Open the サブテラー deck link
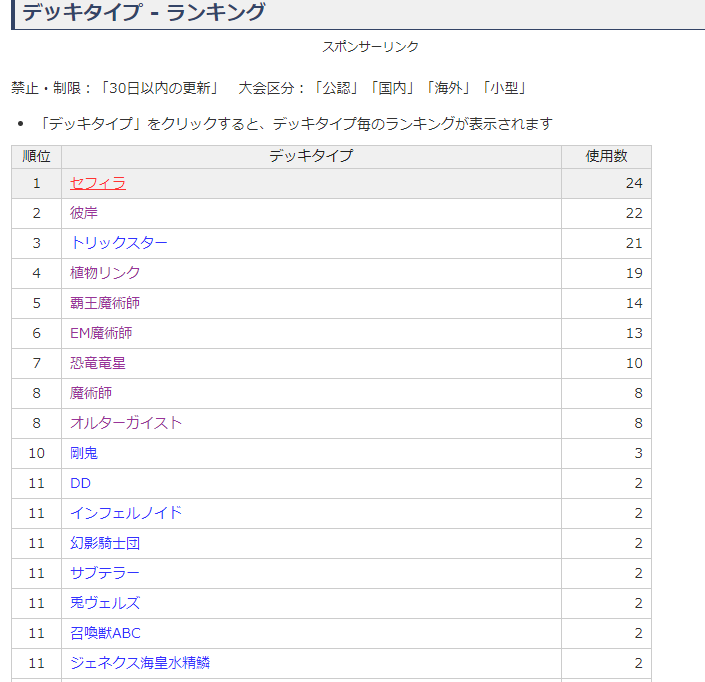Image resolution: width=705 pixels, height=682 pixels. (105, 573)
